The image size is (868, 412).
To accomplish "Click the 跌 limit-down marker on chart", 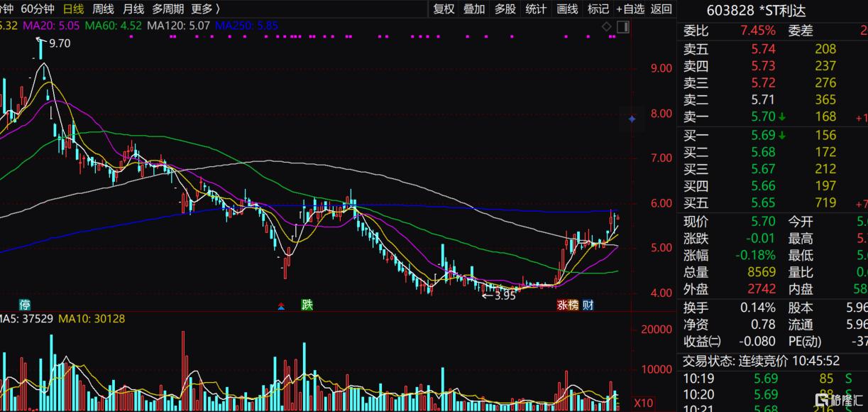I will [307, 305].
